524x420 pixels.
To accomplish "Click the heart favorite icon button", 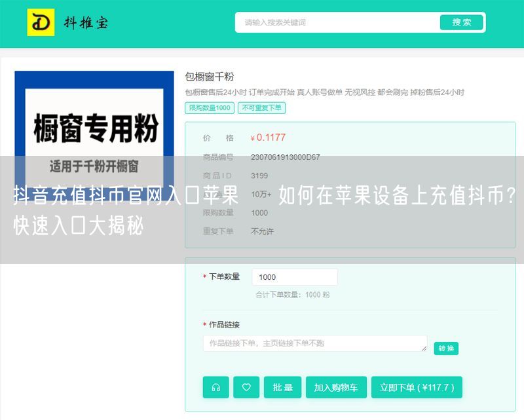I will pos(246,387).
